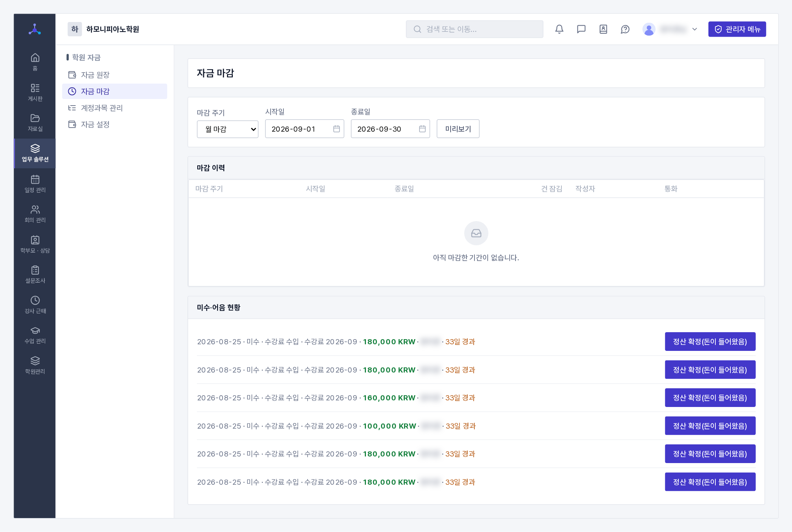This screenshot has width=792, height=532.
Task: Focus the 검색 또는 이동 search field
Action: (474, 29)
